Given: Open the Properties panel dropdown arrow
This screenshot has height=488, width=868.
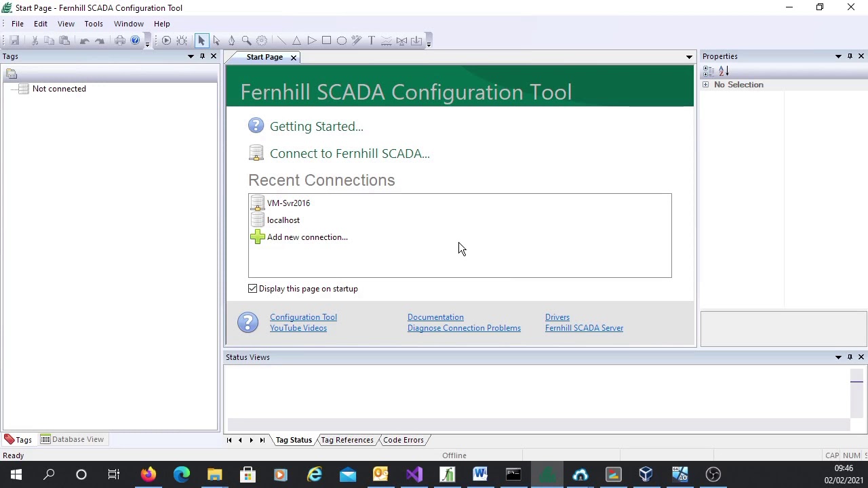Looking at the screenshot, I should [x=838, y=56].
